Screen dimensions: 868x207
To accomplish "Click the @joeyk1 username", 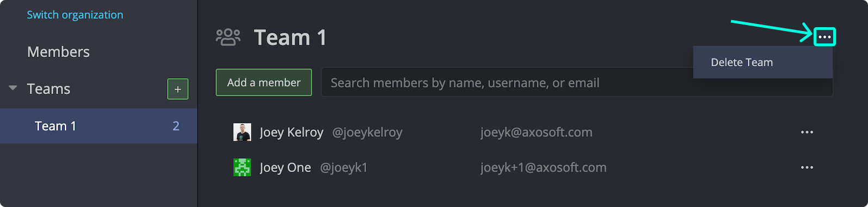I will (x=344, y=167).
